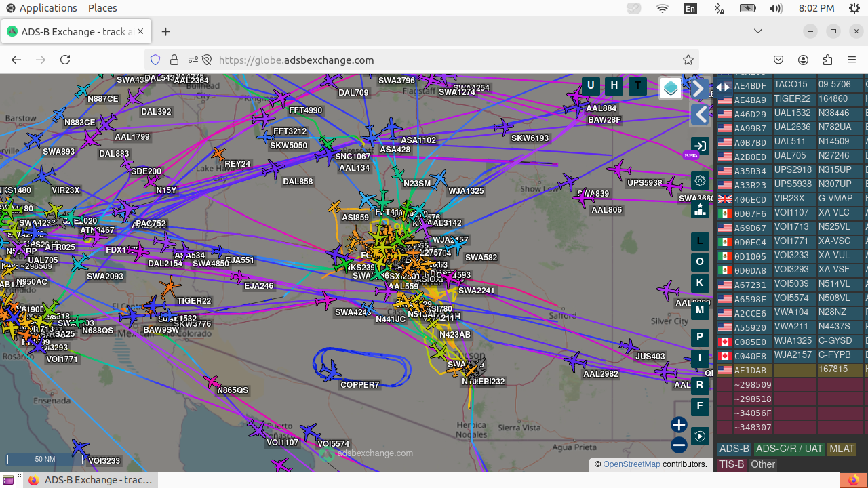This screenshot has height=488, width=868.
Task: Toggle the K map button
Action: pos(700,283)
